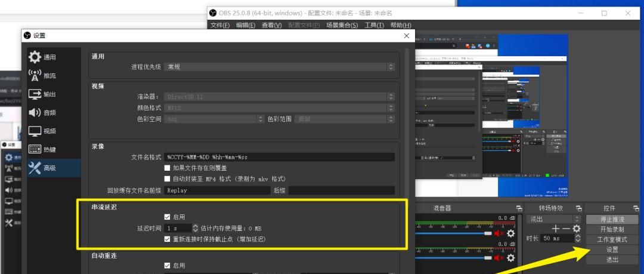Click the settings dialog vertical scrollbar
The image size is (644, 274).
[x=407, y=161]
